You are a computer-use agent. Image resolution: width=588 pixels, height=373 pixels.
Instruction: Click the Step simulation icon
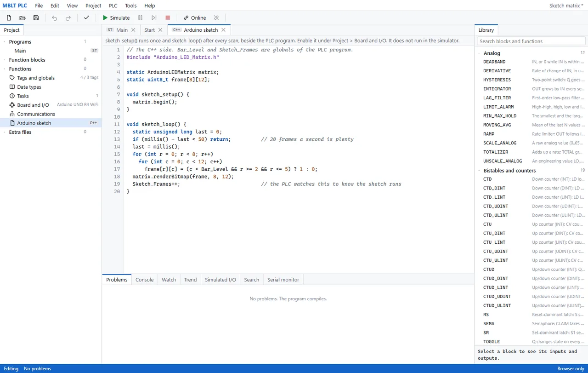(154, 18)
